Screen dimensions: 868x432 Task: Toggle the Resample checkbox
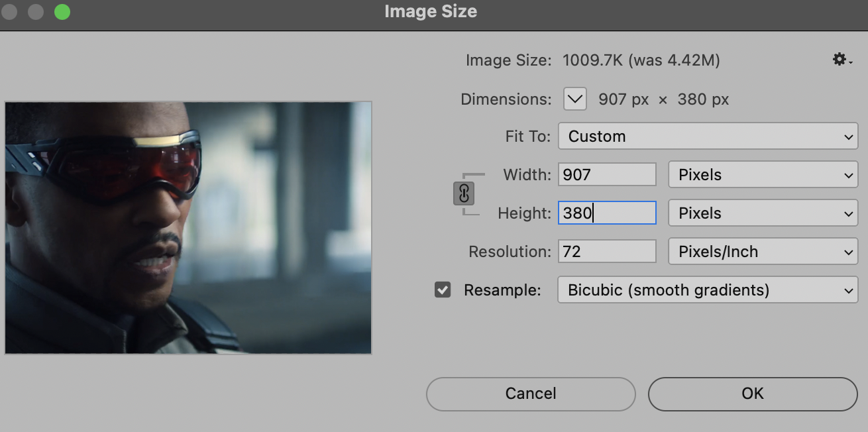pyautogui.click(x=443, y=290)
